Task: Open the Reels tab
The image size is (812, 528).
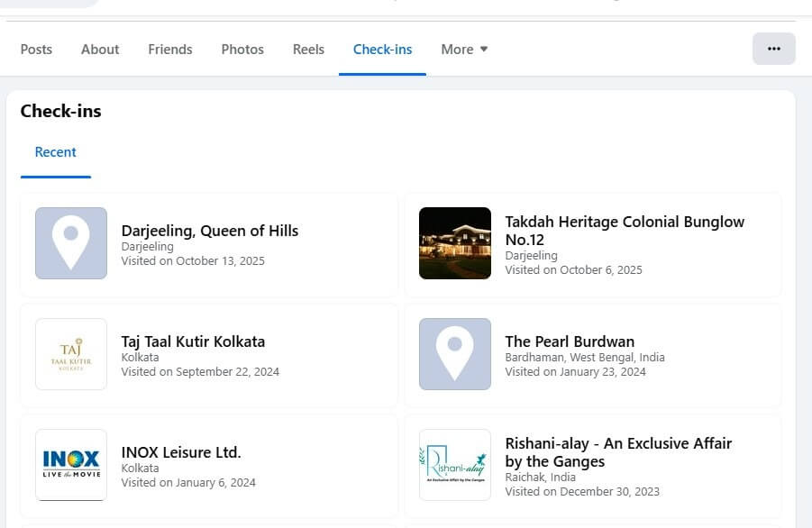Action: (x=308, y=50)
